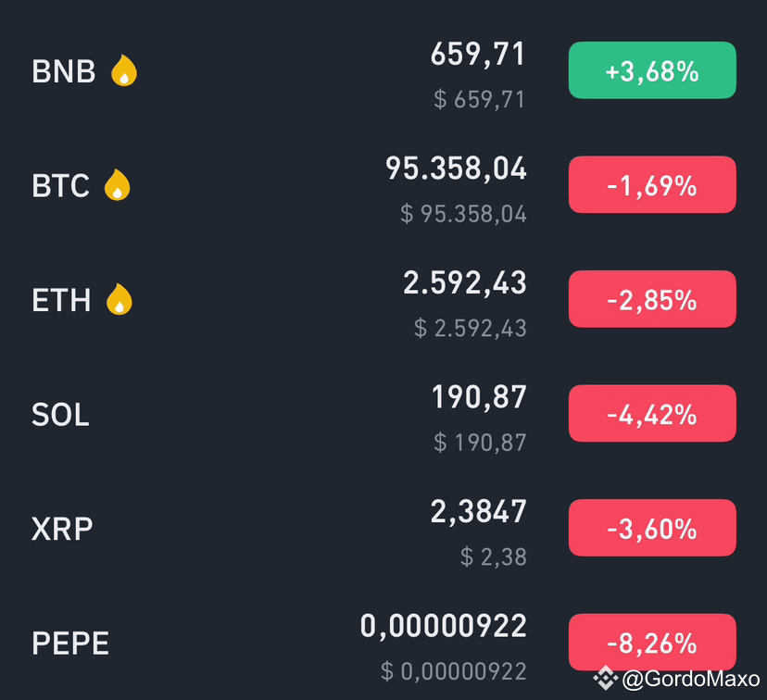Open the BTC coin name
Image resolution: width=767 pixels, height=700 pixels.
(60, 186)
